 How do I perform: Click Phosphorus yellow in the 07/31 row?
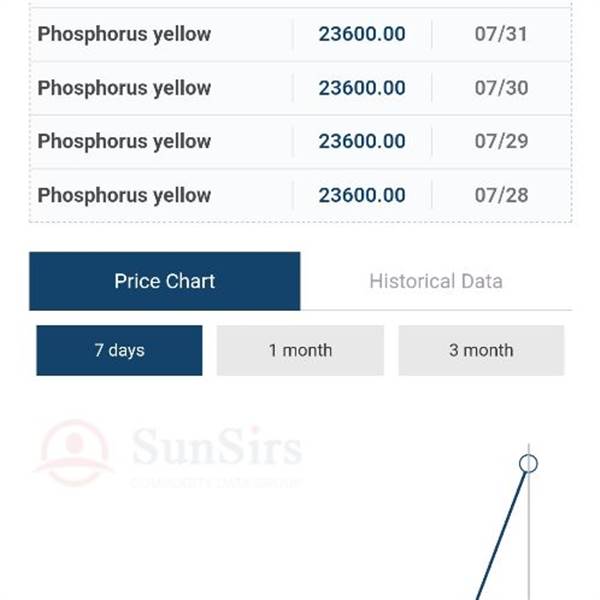click(124, 34)
